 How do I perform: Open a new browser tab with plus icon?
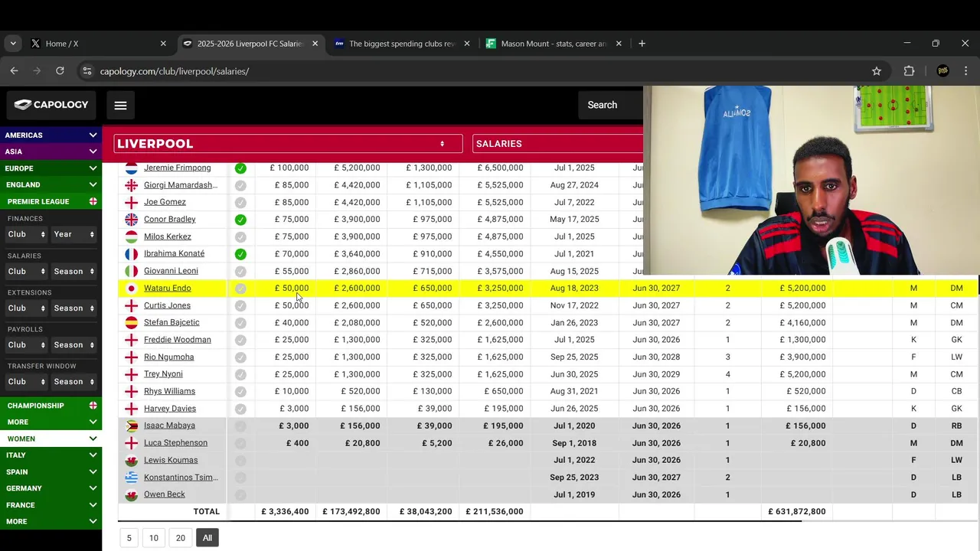(x=642, y=44)
